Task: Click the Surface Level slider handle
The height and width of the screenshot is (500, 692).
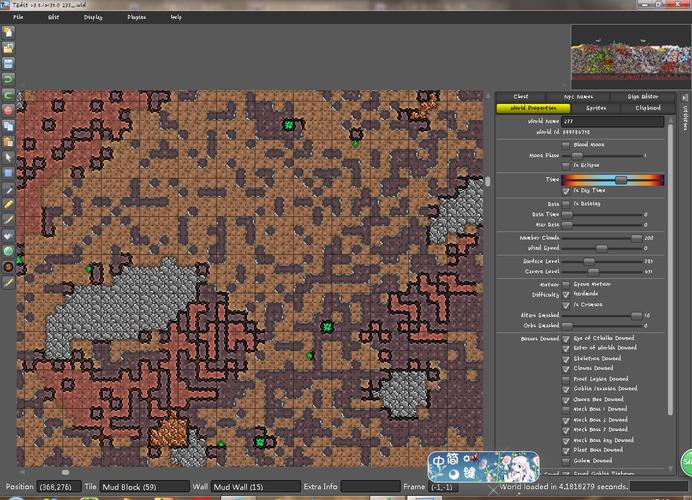Action: [x=589, y=261]
